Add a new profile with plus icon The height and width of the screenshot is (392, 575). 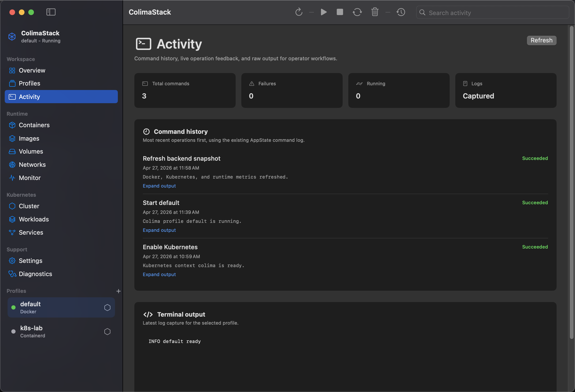pyautogui.click(x=119, y=291)
